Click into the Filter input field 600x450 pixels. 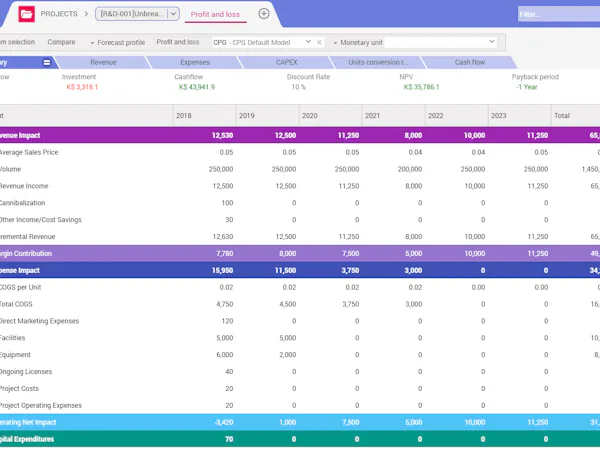(x=559, y=15)
